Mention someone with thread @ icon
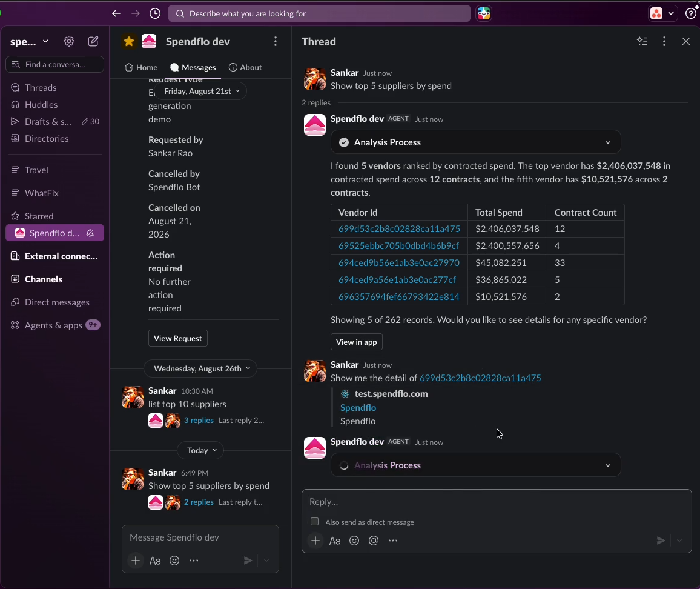The width and height of the screenshot is (700, 589). [374, 541]
